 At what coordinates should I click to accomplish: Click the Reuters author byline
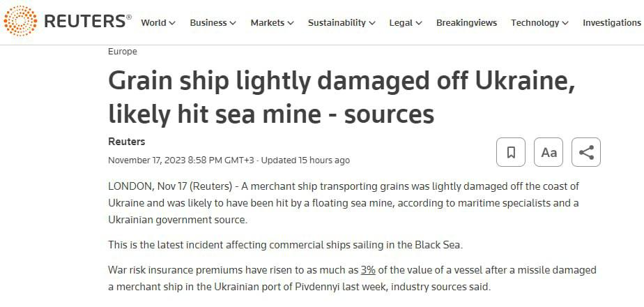tap(127, 142)
